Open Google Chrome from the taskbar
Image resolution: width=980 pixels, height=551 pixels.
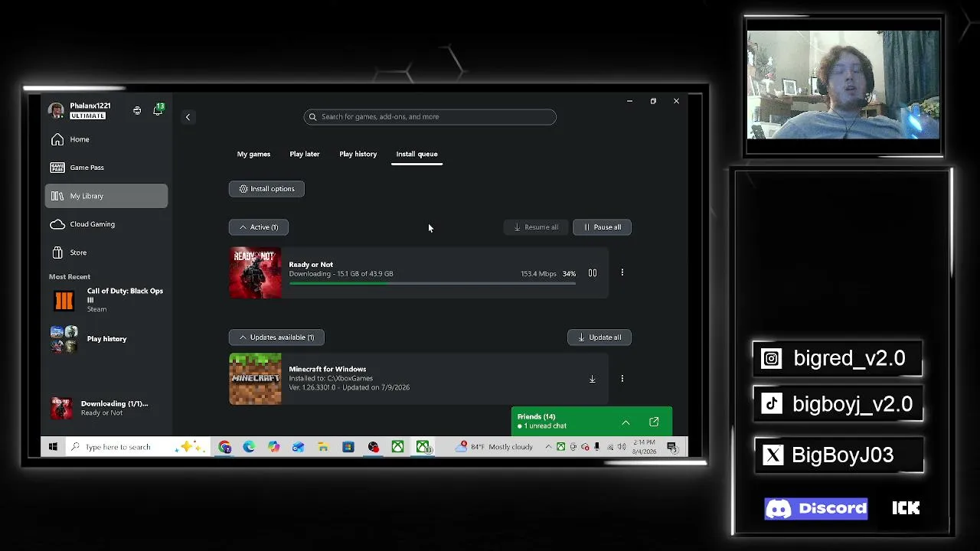[x=224, y=447]
